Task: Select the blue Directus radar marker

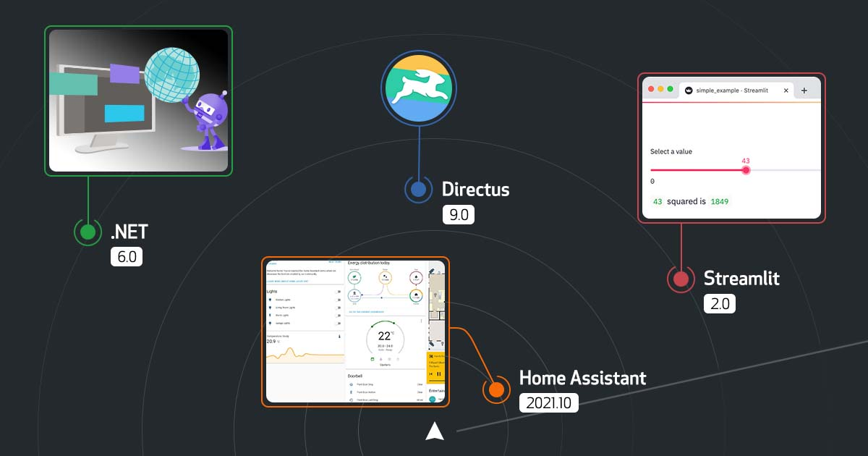Action: [418, 190]
